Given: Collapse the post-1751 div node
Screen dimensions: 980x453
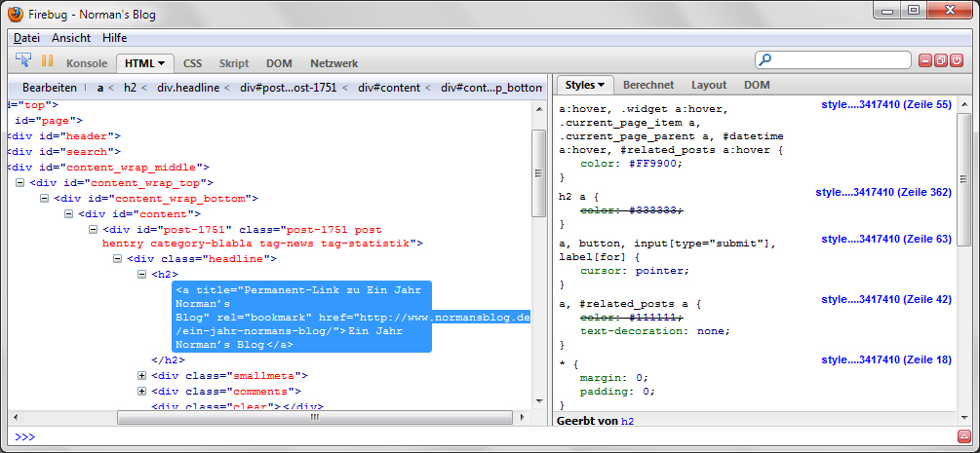Looking at the screenshot, I should tap(93, 229).
